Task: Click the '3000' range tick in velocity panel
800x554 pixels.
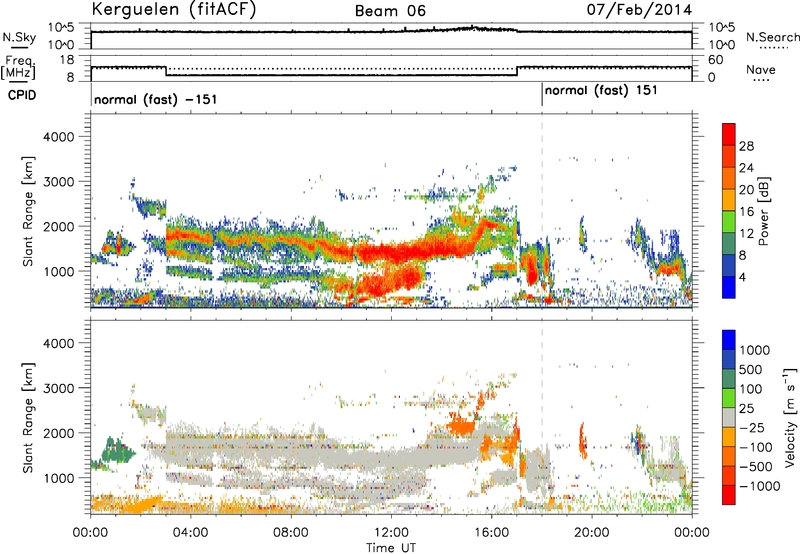Action: (59, 388)
